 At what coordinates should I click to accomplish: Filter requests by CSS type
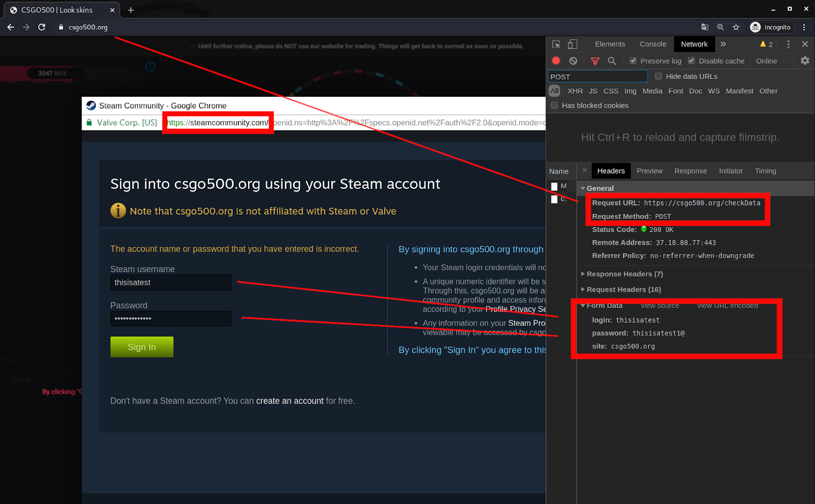pos(611,91)
